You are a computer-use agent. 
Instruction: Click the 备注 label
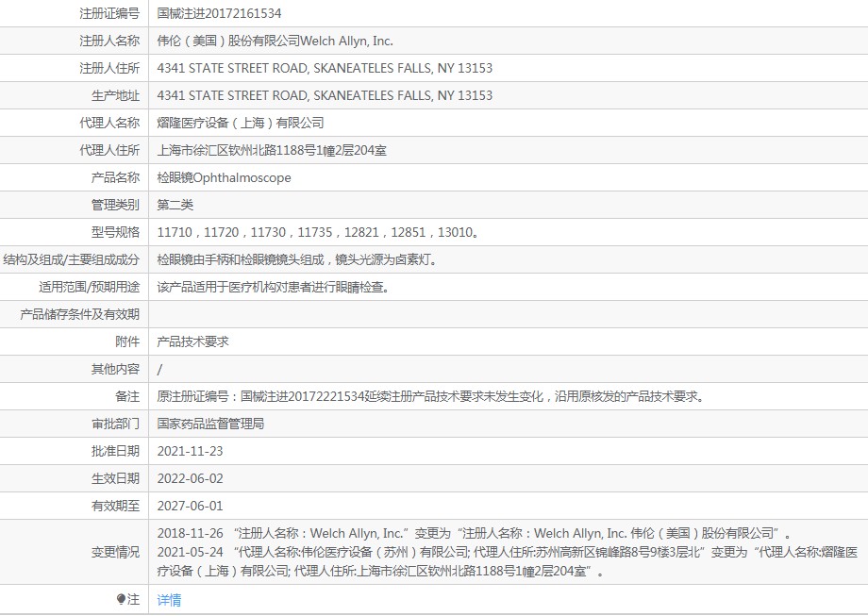click(127, 397)
